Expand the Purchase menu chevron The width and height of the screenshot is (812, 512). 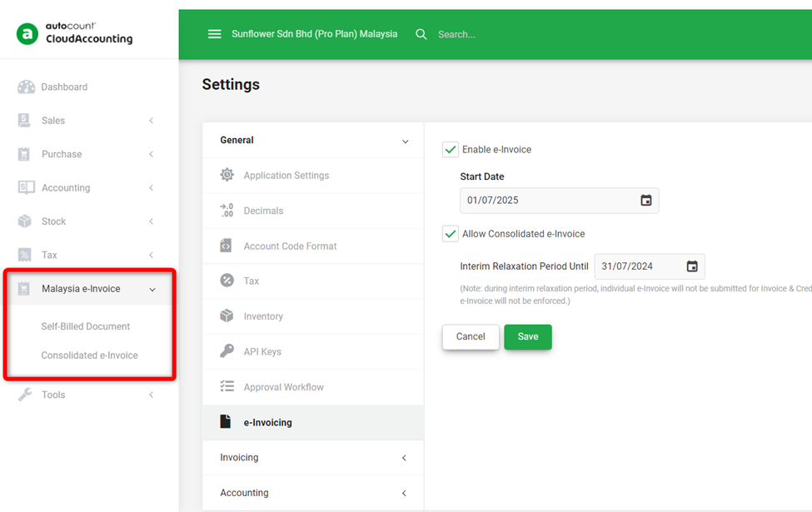click(x=152, y=154)
